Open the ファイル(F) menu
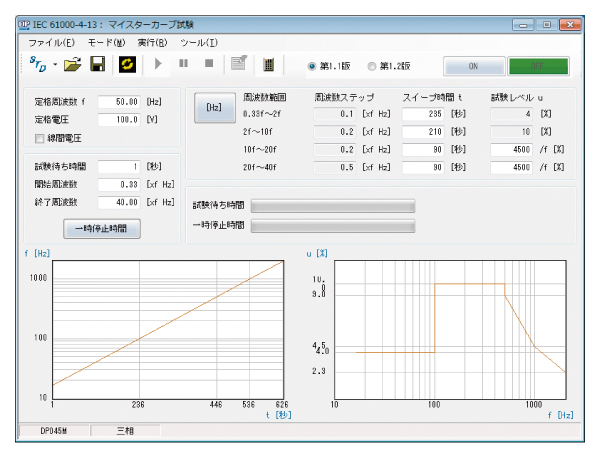This screenshot has height=459, width=600. click(51, 43)
